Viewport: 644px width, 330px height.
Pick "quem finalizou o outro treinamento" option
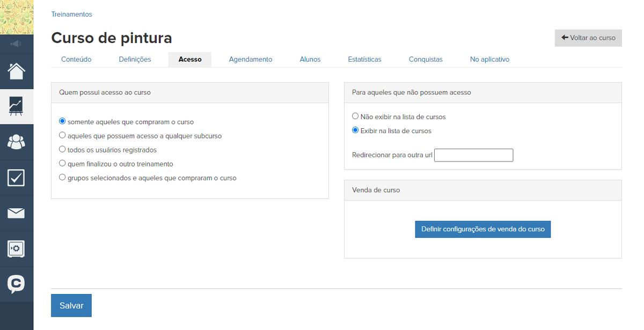[62, 164]
